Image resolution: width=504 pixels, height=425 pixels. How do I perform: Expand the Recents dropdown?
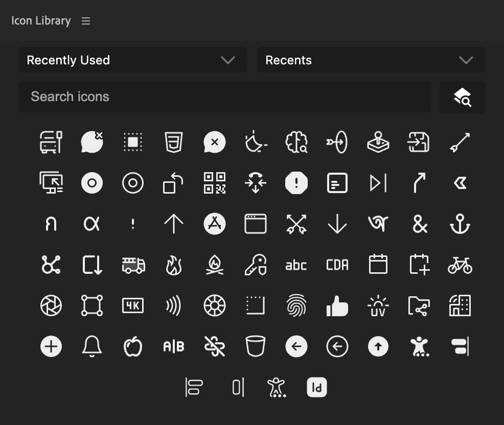click(371, 60)
